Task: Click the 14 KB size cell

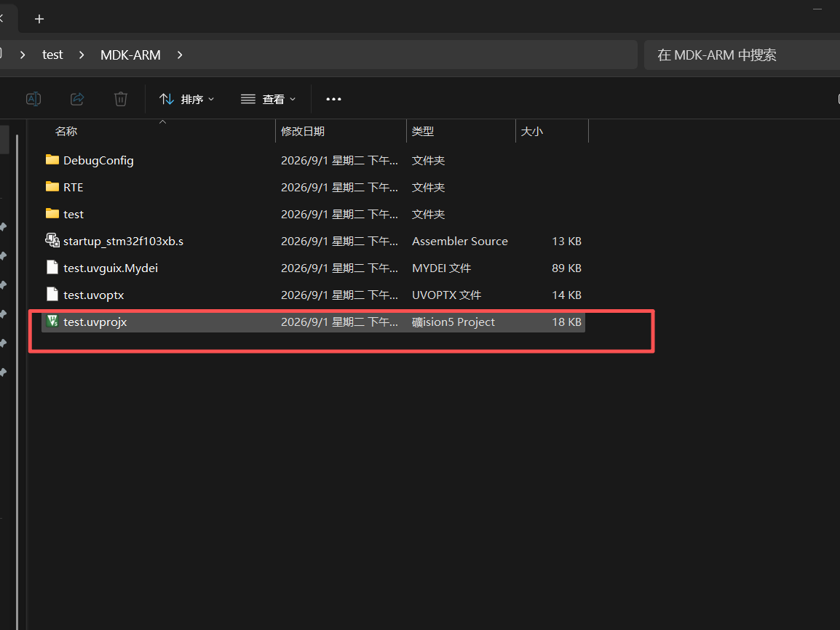Action: click(x=566, y=295)
